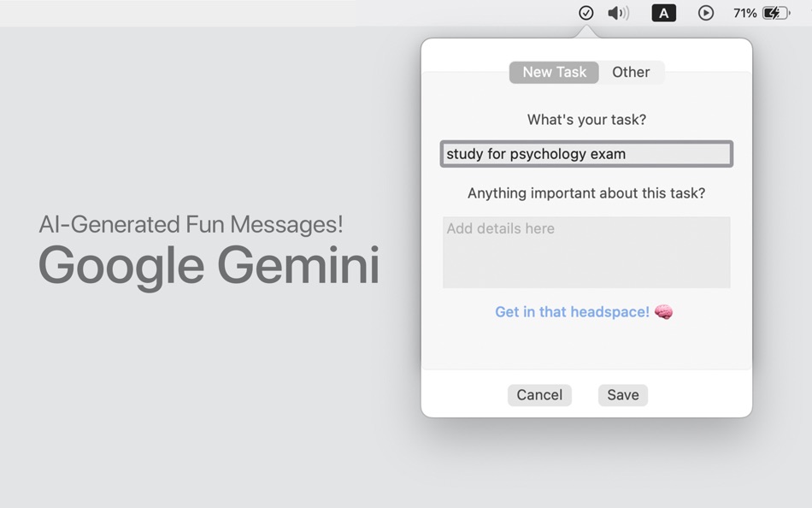Cancel the new task

[x=539, y=395]
